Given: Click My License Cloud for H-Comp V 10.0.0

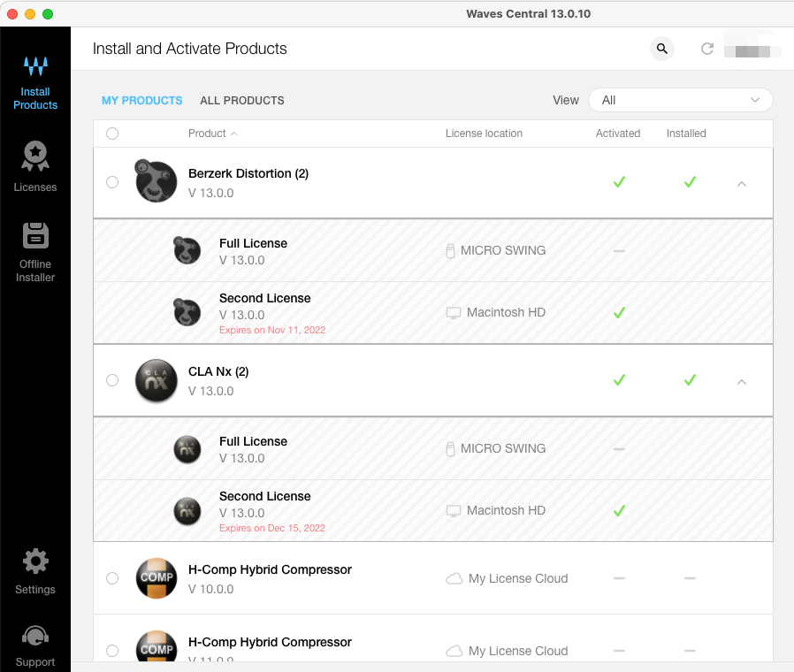Looking at the screenshot, I should [518, 578].
